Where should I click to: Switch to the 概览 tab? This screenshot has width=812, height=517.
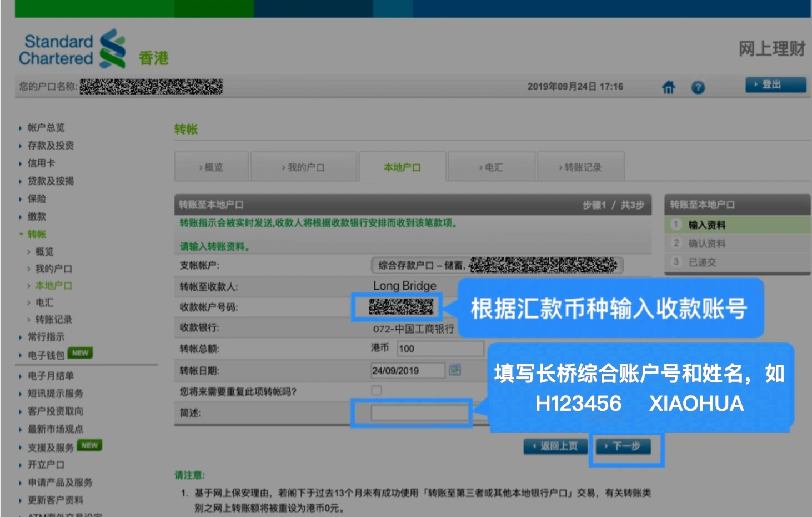point(211,167)
